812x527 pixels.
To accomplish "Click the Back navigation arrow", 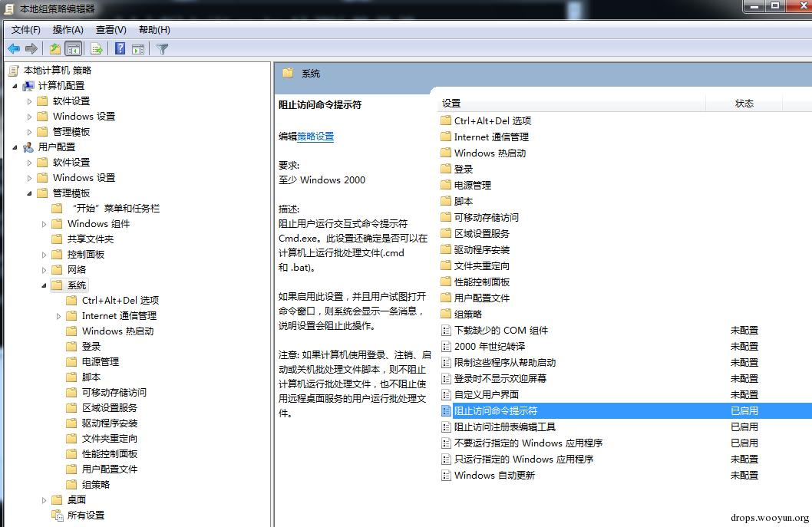I will (13, 48).
